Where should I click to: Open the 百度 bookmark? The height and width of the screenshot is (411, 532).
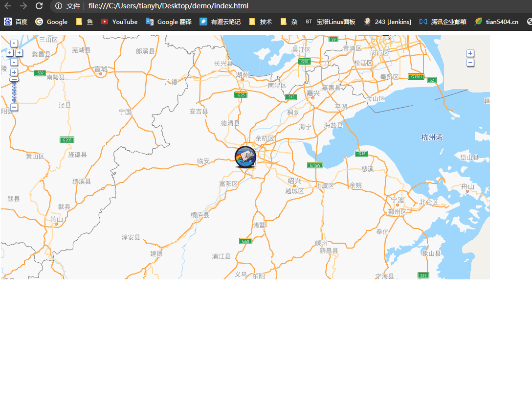coord(16,22)
